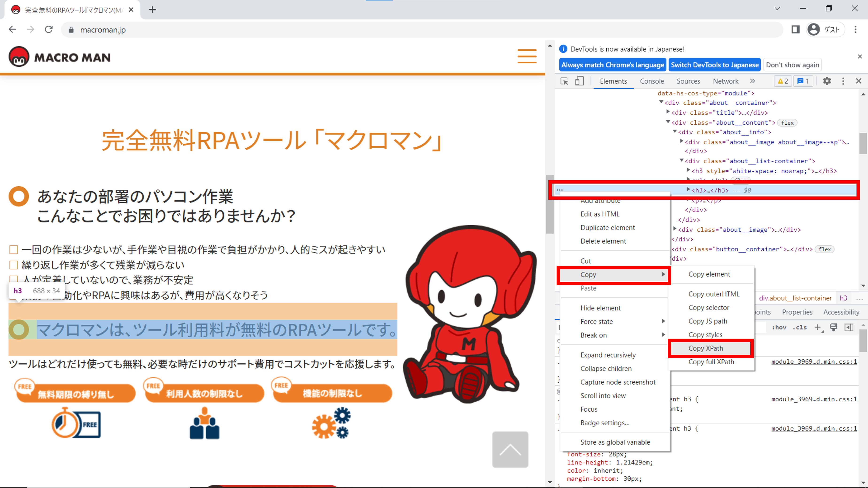
Task: Click the Macro Man logo
Action: point(60,57)
